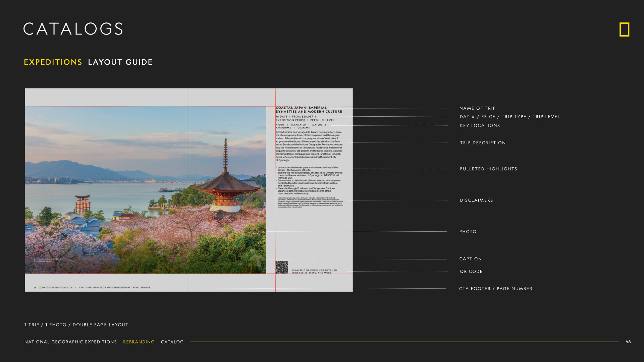Click page number 66
Screen dimensions: 644x362
click(628, 342)
